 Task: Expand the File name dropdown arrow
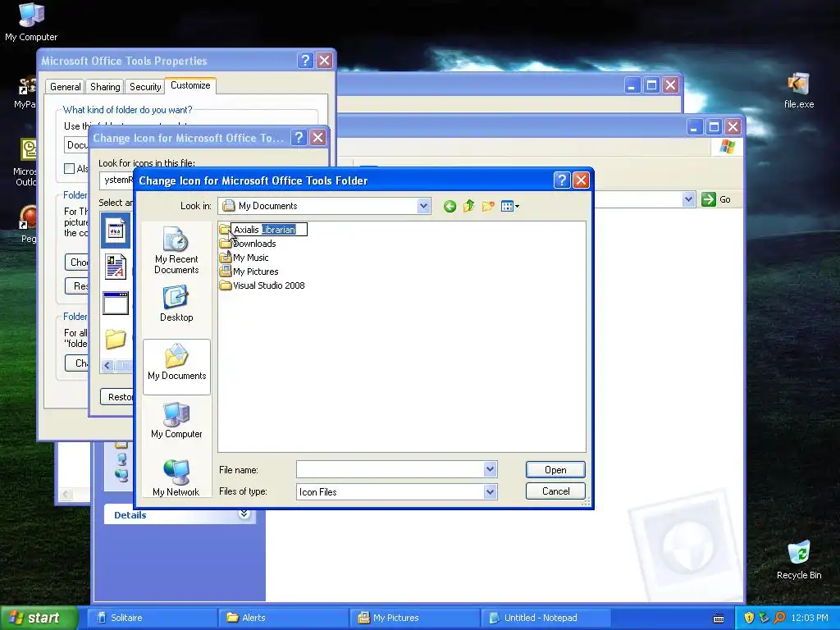(490, 470)
